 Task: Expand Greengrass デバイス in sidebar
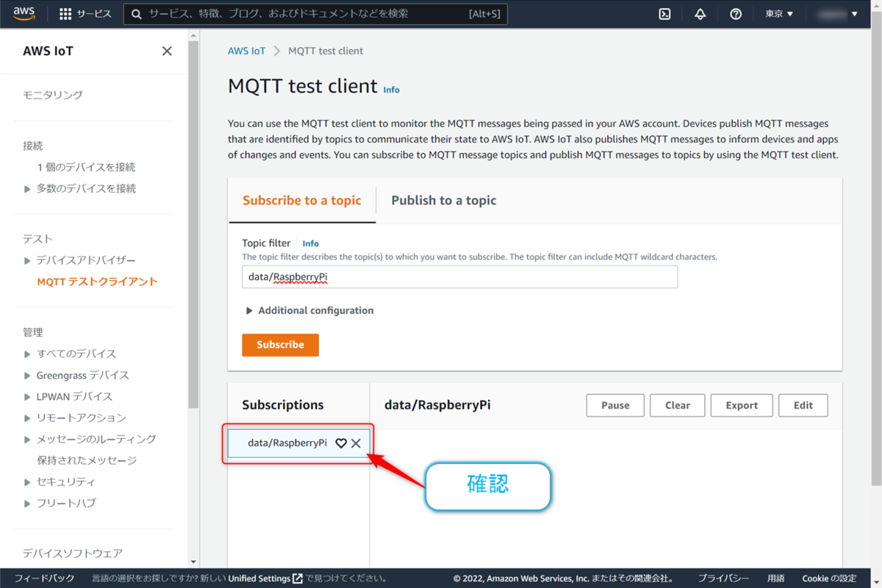pos(28,376)
